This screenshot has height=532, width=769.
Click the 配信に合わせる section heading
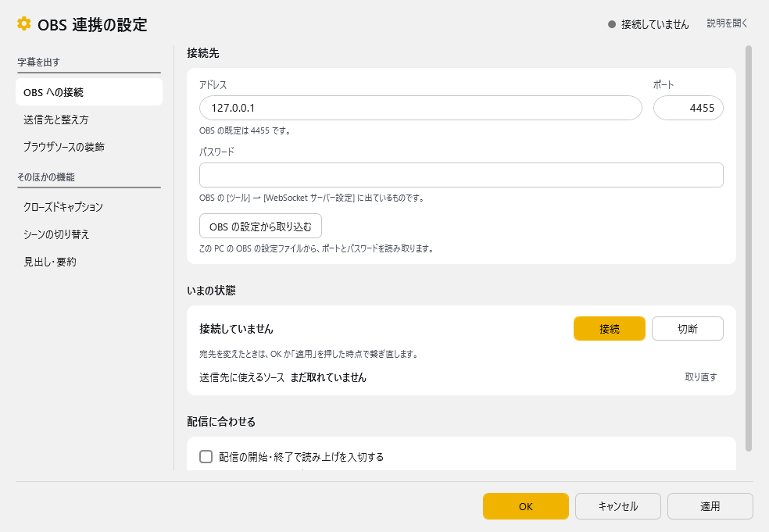(x=220, y=421)
